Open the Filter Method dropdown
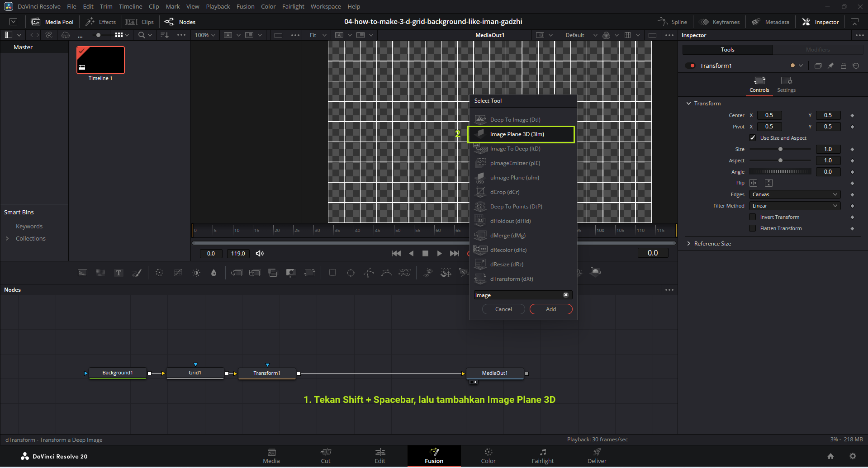The image size is (868, 468). pos(794,206)
